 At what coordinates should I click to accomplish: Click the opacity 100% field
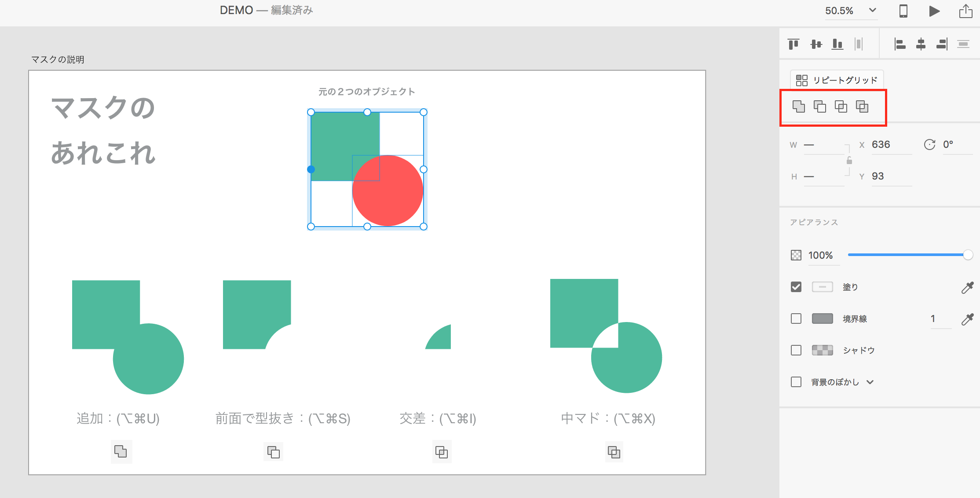point(823,256)
